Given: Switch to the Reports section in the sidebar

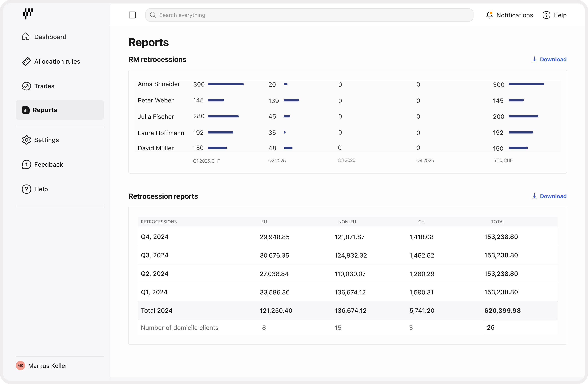Looking at the screenshot, I should pos(44,110).
